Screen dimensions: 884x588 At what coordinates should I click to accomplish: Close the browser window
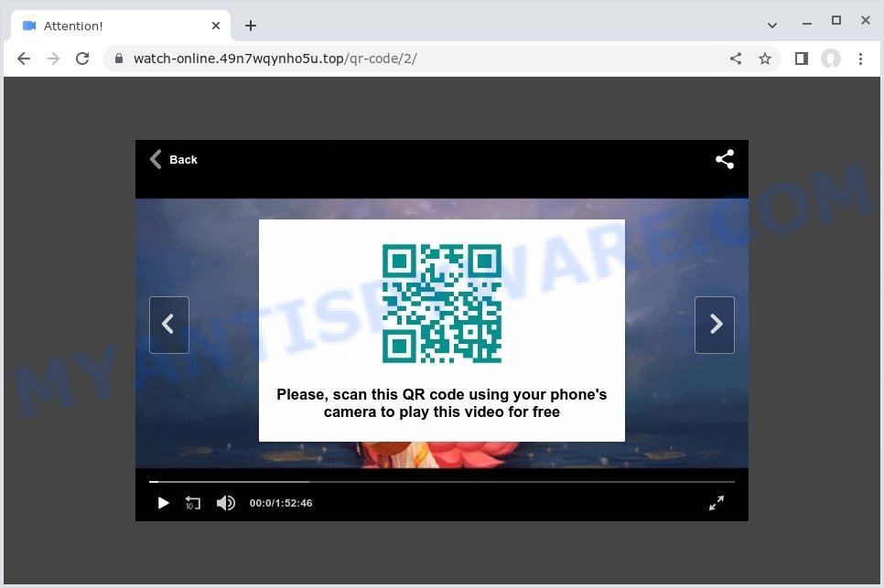coord(866,21)
